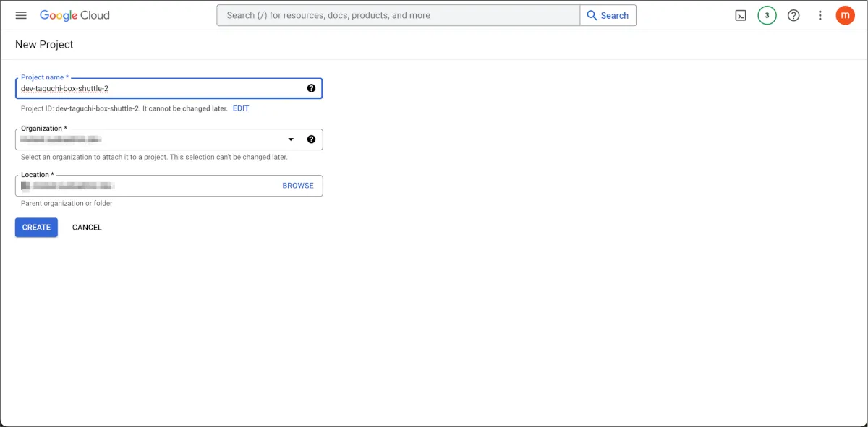Open the Organization selection combo box
The width and height of the screenshot is (868, 427).
tap(152, 139)
